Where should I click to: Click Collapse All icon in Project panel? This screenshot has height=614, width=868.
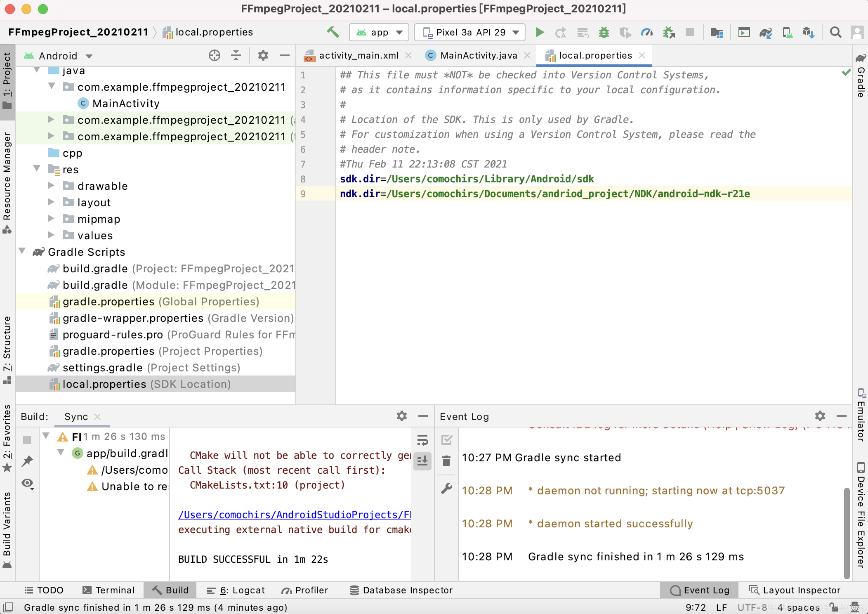click(x=236, y=55)
